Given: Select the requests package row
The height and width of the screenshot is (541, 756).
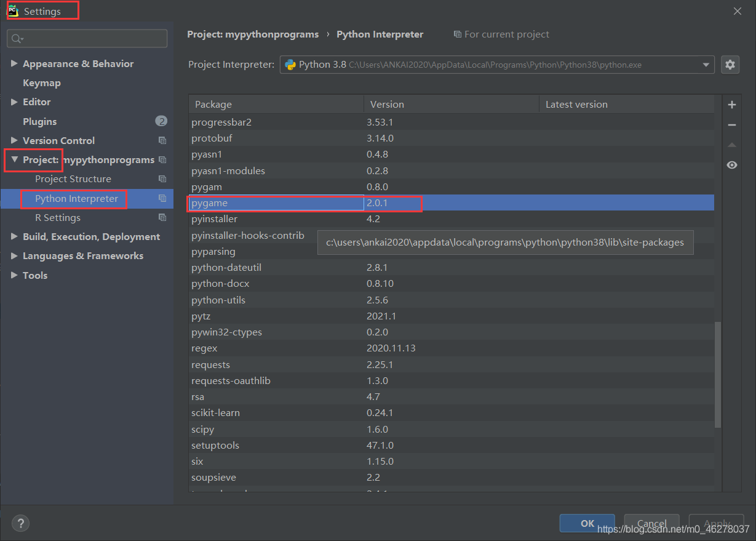Looking at the screenshot, I should point(452,364).
